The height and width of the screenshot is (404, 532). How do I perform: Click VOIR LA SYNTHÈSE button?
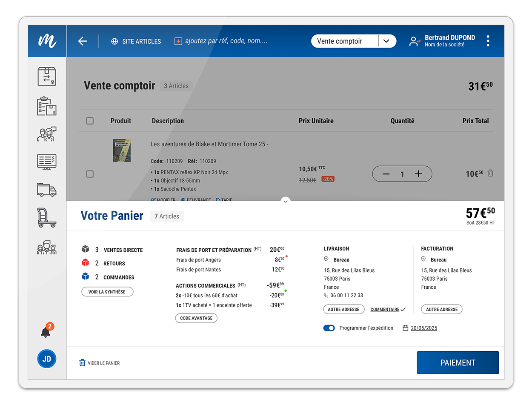click(x=107, y=292)
